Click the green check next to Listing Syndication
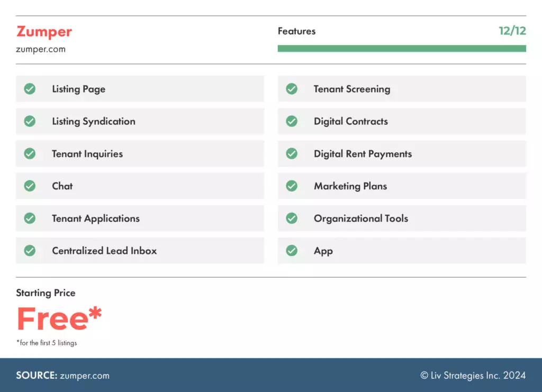 [x=30, y=121]
